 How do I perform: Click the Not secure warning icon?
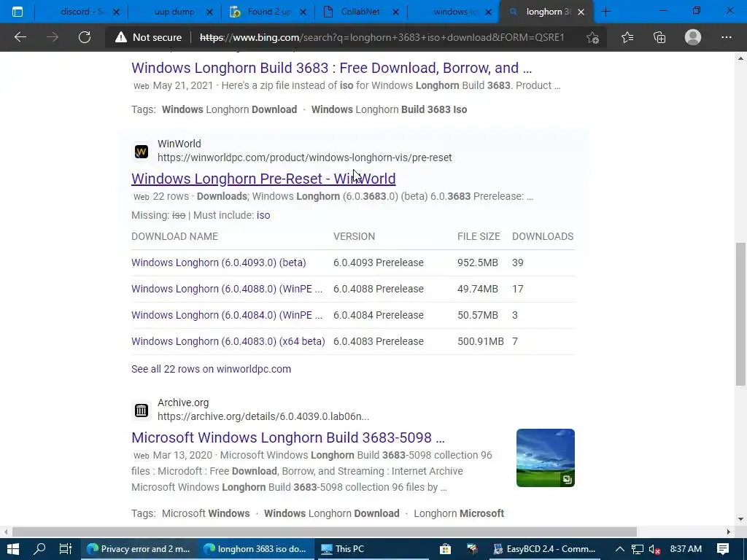coord(121,37)
